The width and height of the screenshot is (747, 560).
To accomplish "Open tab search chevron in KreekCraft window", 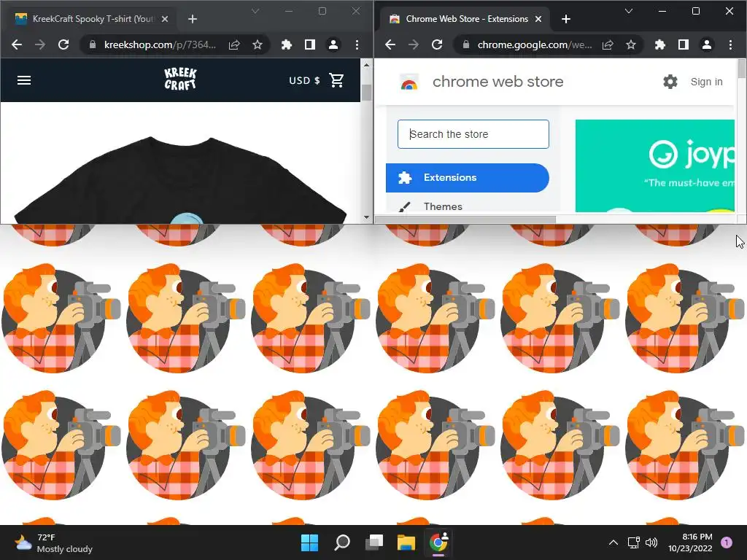I will [x=255, y=11].
